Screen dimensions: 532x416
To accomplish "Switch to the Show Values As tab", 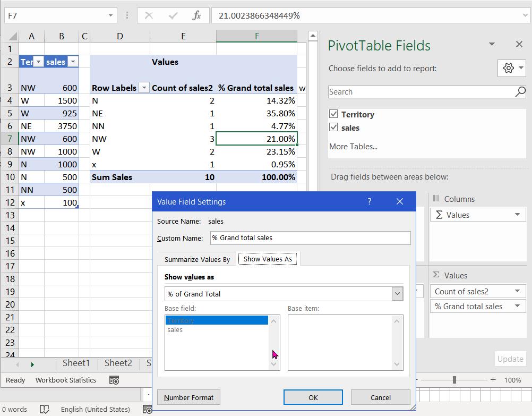I will tap(268, 259).
